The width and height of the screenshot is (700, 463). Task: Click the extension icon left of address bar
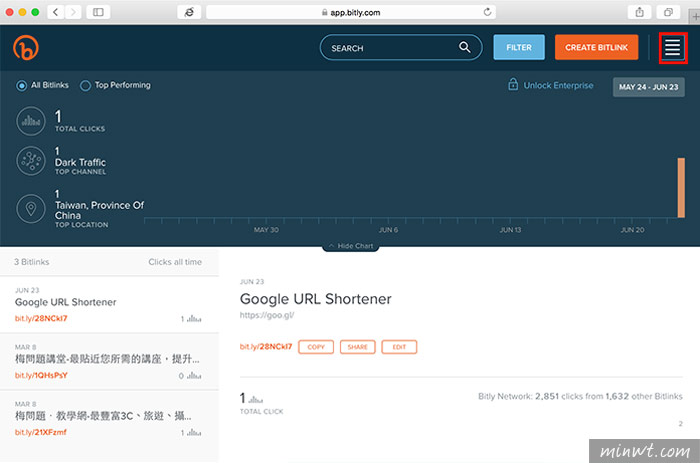189,12
